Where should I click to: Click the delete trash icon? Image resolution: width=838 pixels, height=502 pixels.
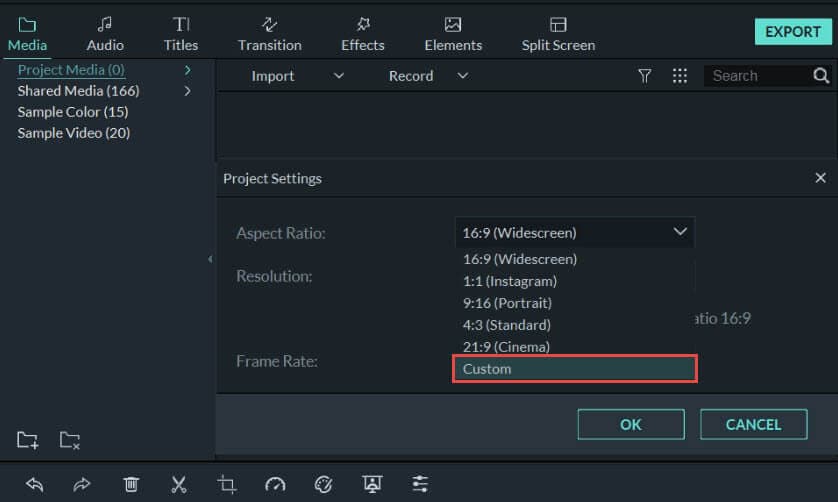pyautogui.click(x=131, y=484)
